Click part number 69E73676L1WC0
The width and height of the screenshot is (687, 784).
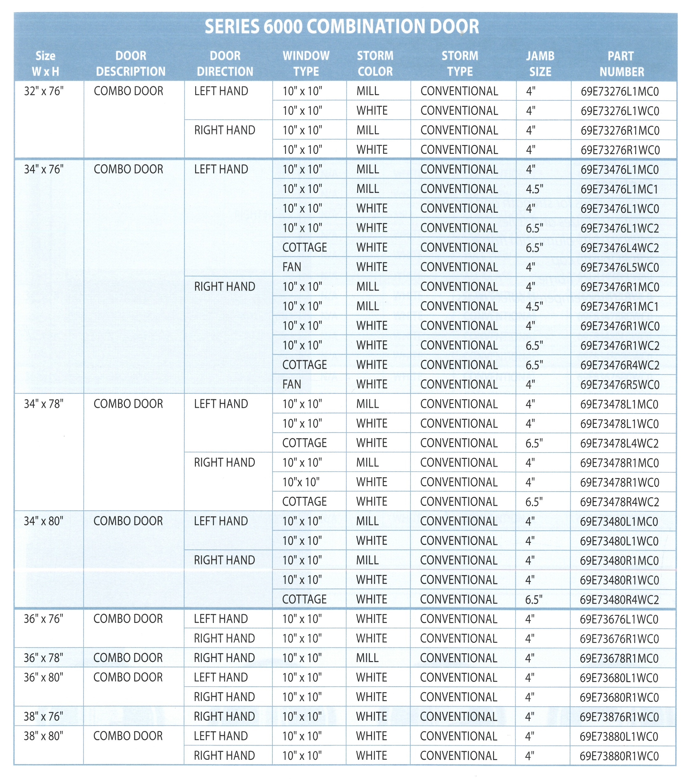click(619, 619)
